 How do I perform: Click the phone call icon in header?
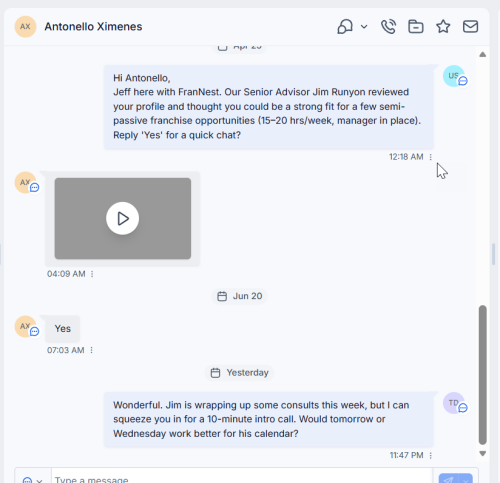[388, 27]
